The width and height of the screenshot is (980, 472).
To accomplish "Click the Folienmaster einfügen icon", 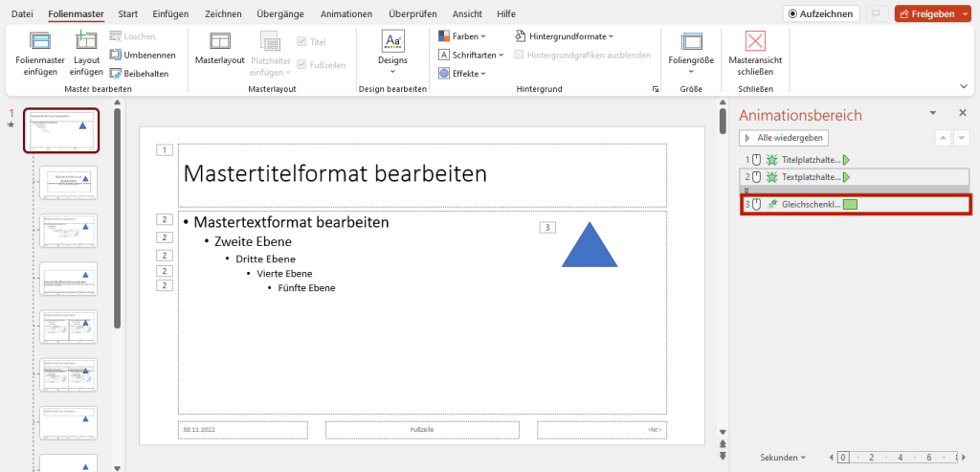I will (40, 42).
